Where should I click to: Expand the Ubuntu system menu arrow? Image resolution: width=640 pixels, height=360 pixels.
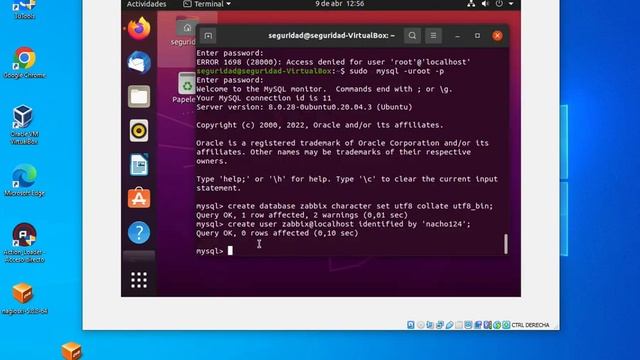[x=511, y=4]
